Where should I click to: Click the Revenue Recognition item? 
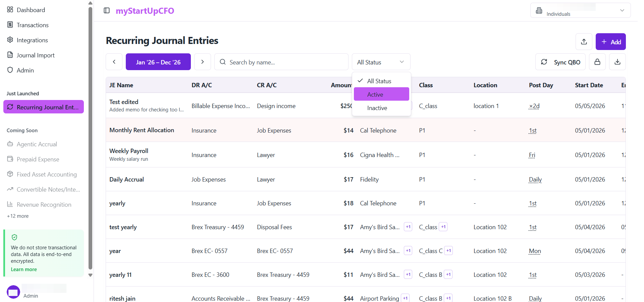pos(39,204)
